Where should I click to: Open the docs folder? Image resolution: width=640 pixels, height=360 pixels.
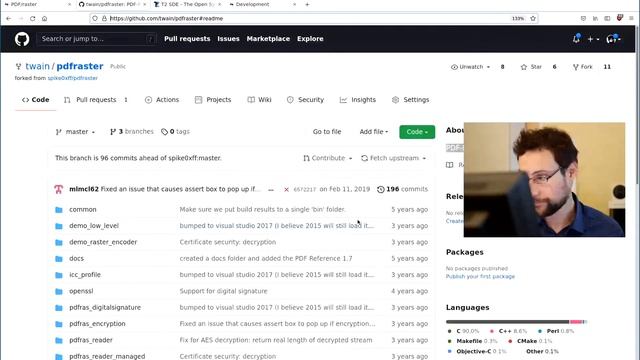click(76, 258)
